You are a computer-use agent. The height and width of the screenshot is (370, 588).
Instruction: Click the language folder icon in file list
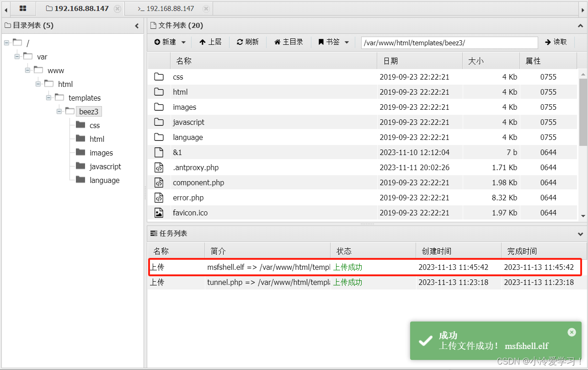159,137
